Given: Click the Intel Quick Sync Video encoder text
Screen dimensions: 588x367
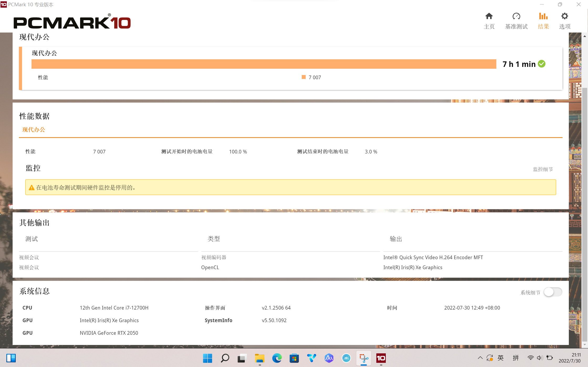Looking at the screenshot, I should coord(433,257).
